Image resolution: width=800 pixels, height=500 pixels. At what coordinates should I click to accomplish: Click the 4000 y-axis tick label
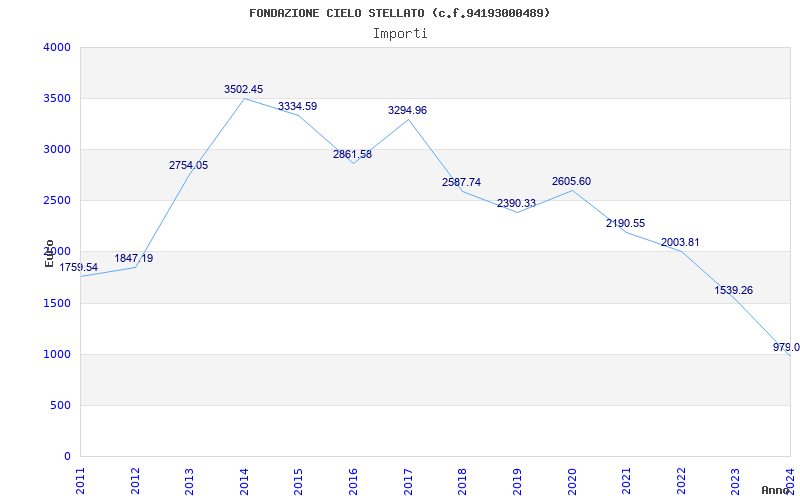coord(57,48)
